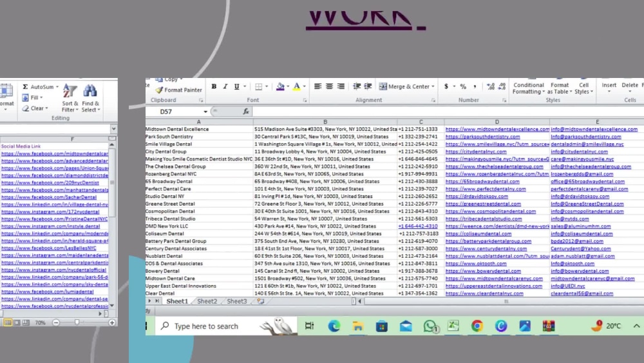
Task: Expand the formula bar in left window
Action: tap(113, 129)
